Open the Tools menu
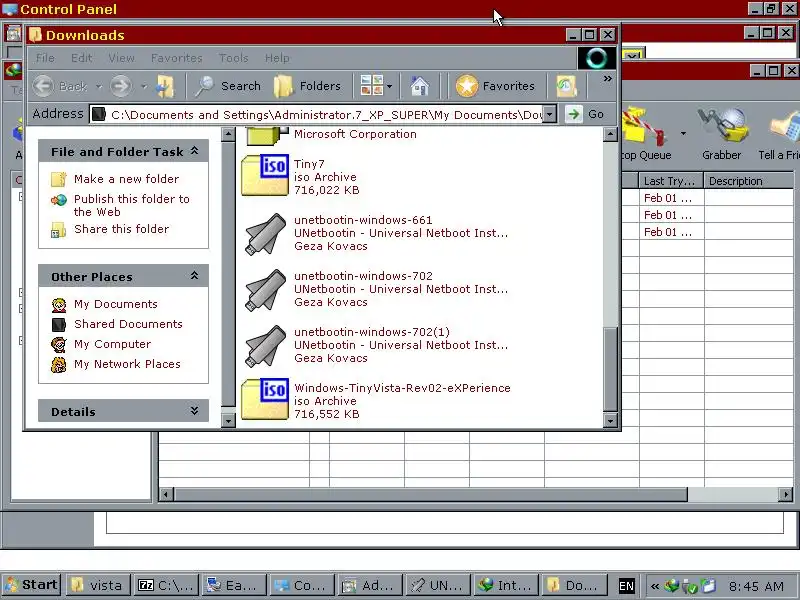Image resolution: width=800 pixels, height=600 pixels. pos(233,58)
